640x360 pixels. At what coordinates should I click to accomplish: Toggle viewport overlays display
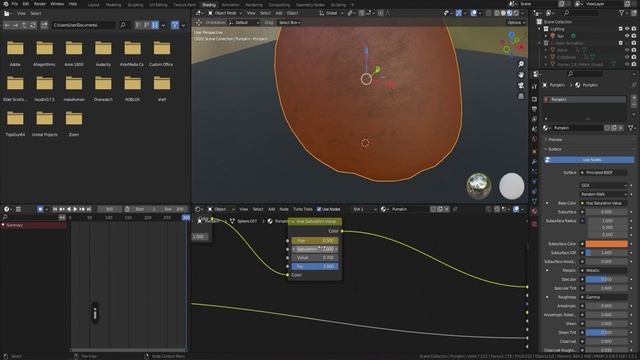click(473, 13)
